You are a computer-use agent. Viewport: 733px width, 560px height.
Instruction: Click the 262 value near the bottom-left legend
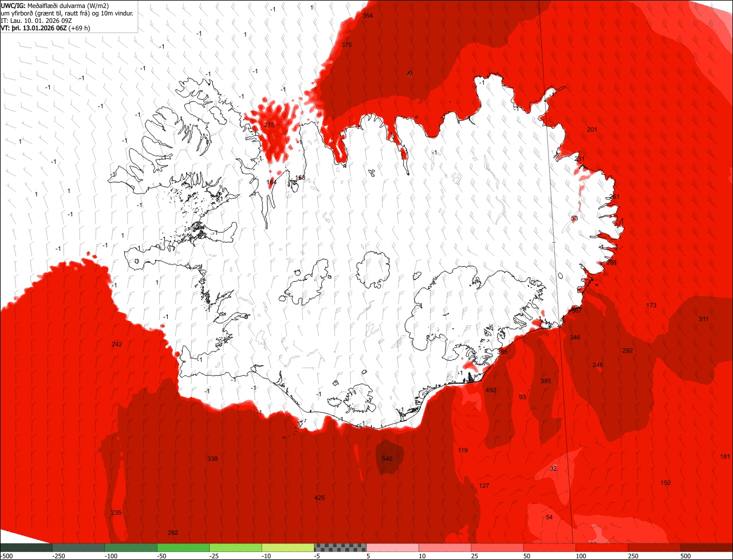[173, 533]
